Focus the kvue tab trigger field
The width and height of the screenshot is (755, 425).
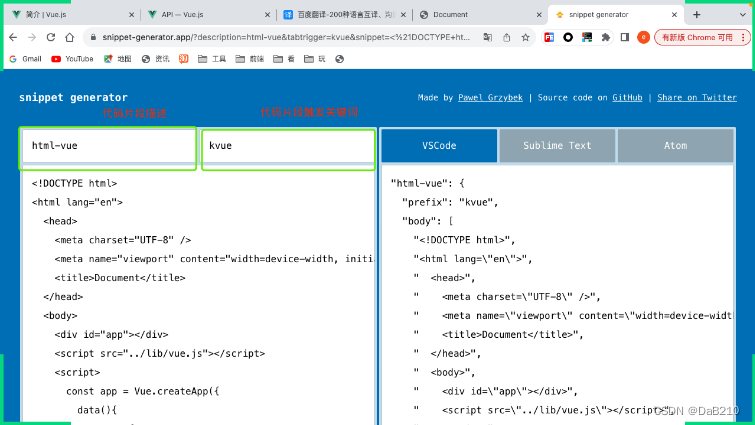coord(288,146)
